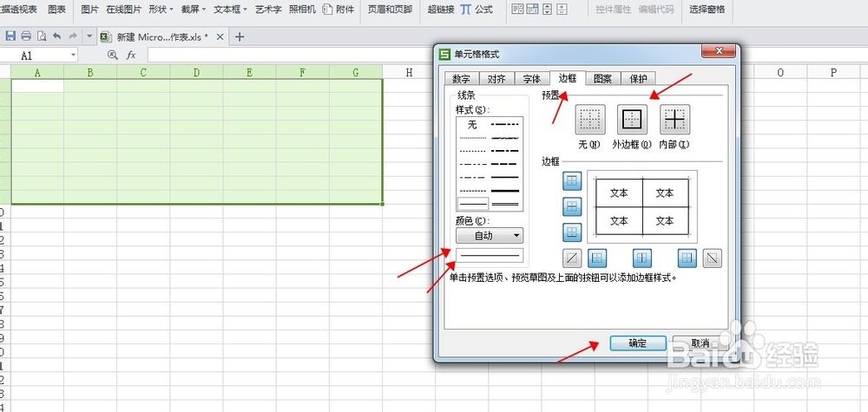Click the Redo arrow icon
This screenshot has width=868, height=412.
point(73,36)
